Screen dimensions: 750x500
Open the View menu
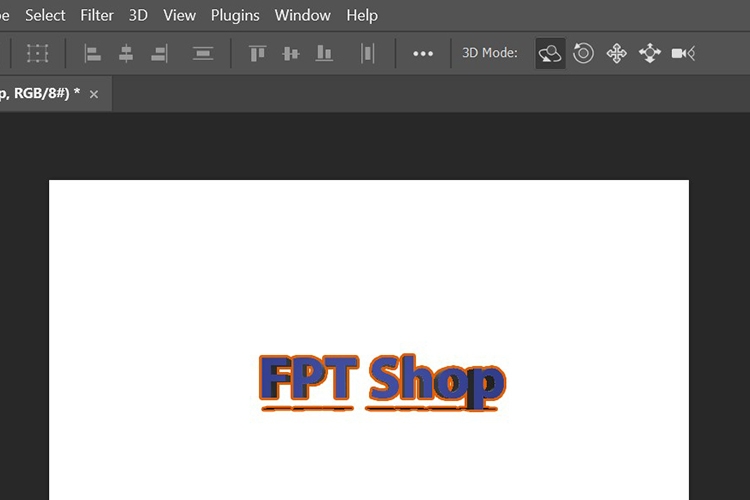(x=179, y=15)
